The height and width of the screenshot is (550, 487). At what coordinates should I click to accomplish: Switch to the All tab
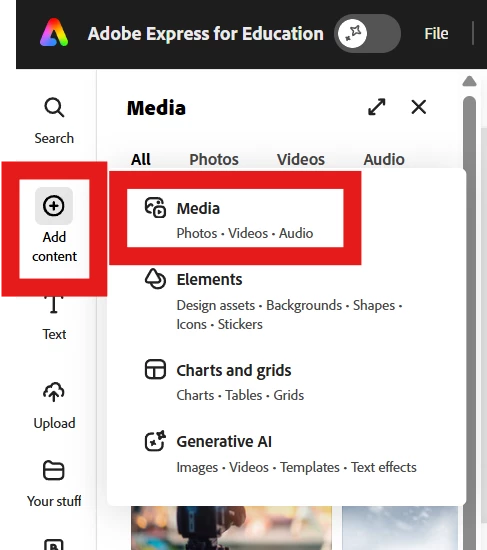point(141,160)
